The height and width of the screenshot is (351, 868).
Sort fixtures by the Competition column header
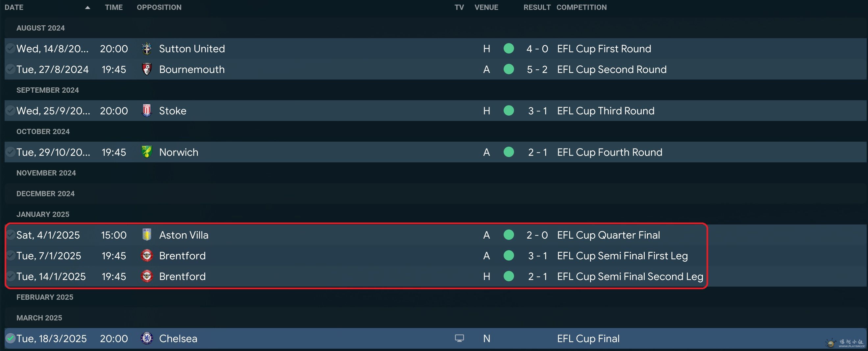pos(581,8)
